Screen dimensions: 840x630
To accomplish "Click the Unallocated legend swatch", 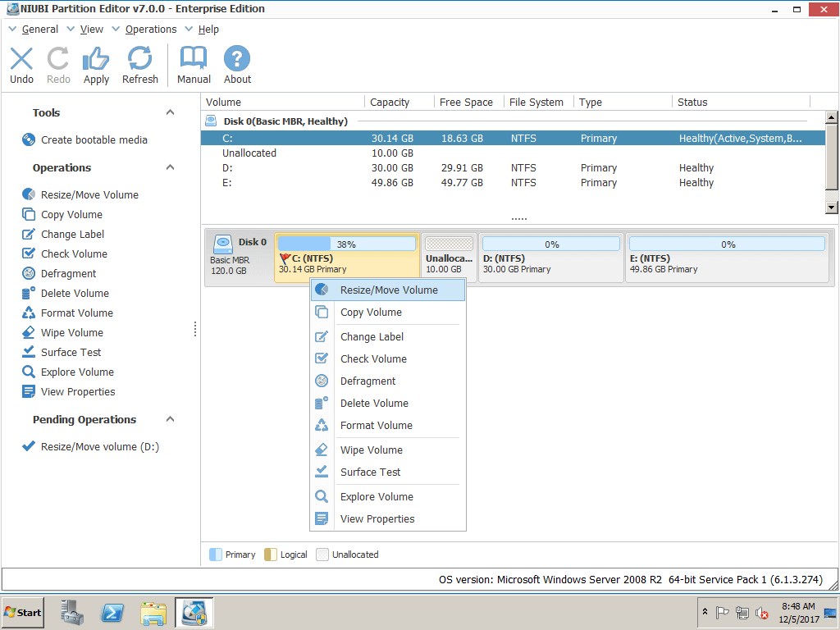I will click(322, 555).
